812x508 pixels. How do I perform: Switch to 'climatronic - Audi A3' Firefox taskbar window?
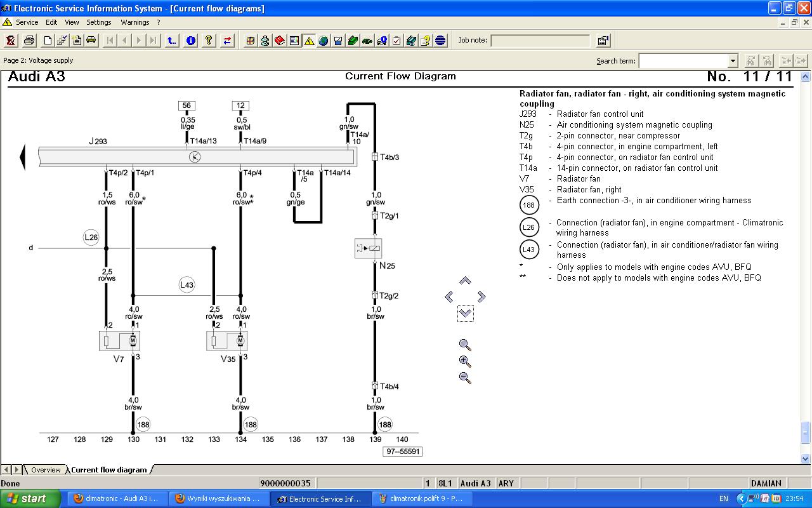117,498
